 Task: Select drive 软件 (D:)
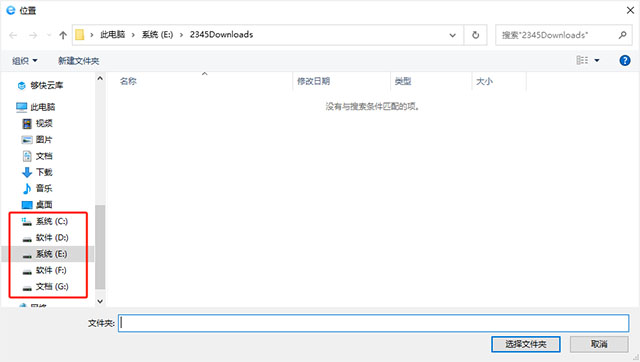pos(45,238)
